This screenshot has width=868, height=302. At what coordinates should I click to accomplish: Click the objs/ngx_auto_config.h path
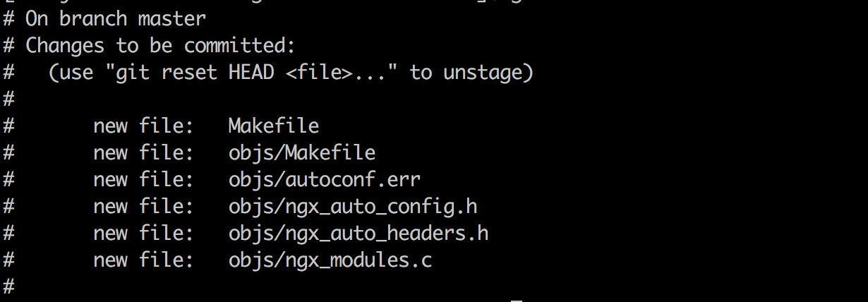coord(353,207)
